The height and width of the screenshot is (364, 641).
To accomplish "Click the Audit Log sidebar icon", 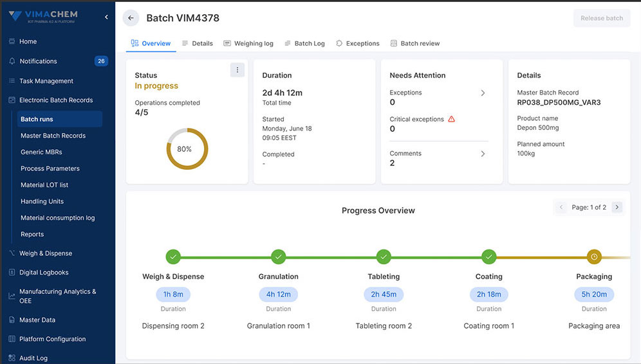I will (x=12, y=358).
